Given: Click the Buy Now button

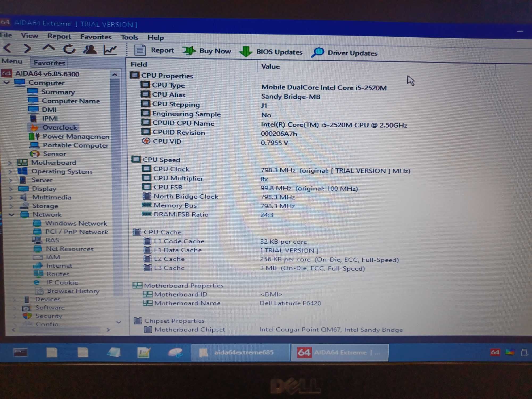Looking at the screenshot, I should 207,51.
